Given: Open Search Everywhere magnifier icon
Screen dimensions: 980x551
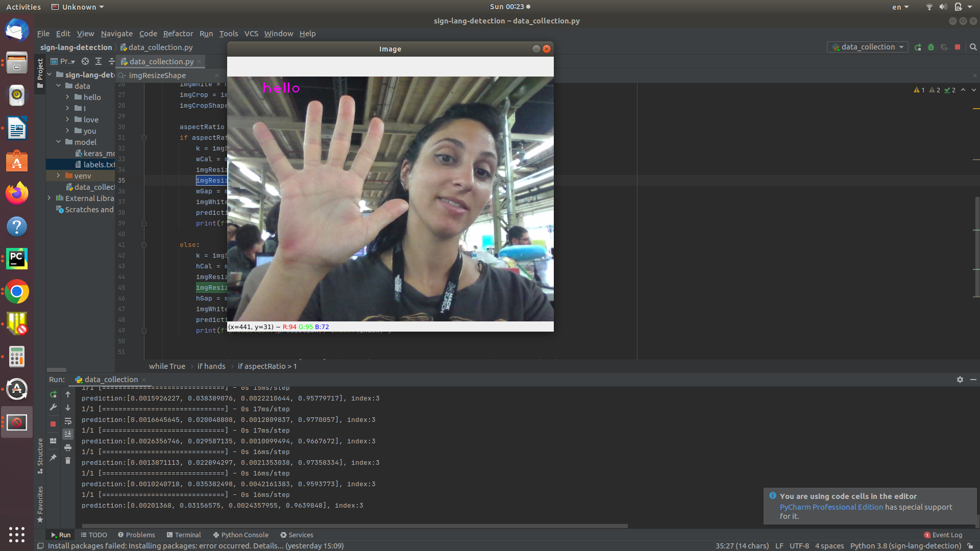Looking at the screenshot, I should pyautogui.click(x=973, y=47).
